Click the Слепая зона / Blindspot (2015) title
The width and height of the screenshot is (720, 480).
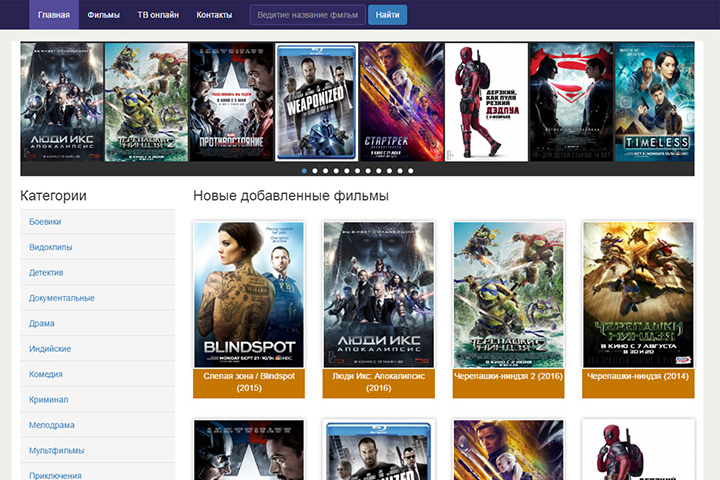tap(249, 382)
